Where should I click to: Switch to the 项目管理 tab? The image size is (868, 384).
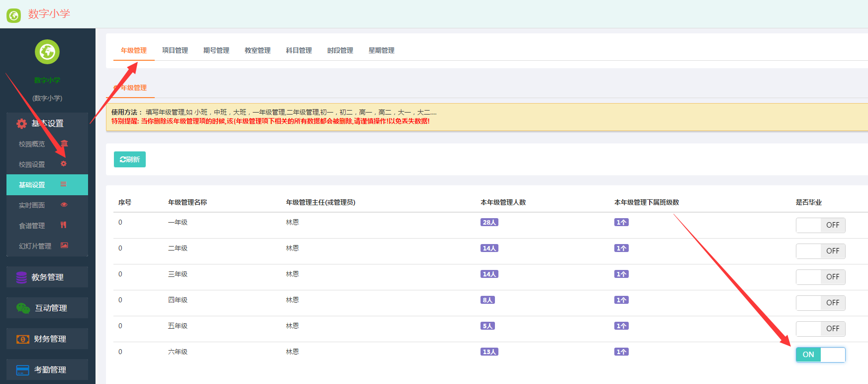pyautogui.click(x=175, y=50)
